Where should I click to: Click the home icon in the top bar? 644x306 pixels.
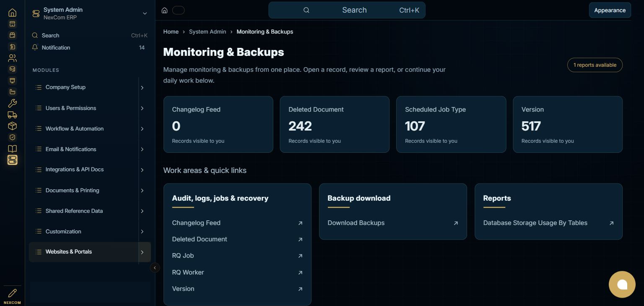165,10
